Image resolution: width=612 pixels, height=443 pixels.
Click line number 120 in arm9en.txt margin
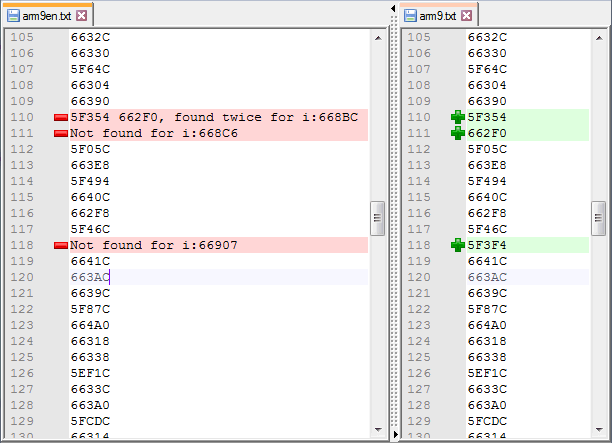[22, 277]
